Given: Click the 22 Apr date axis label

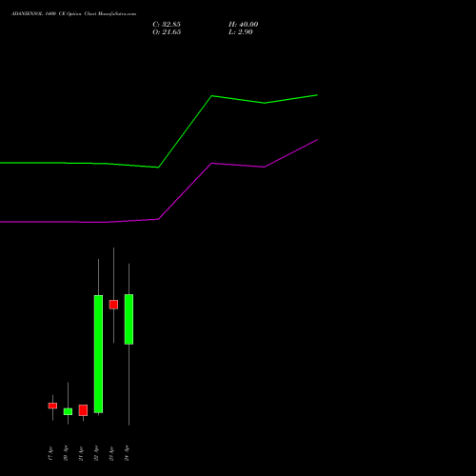Looking at the screenshot, I should (x=96, y=453).
